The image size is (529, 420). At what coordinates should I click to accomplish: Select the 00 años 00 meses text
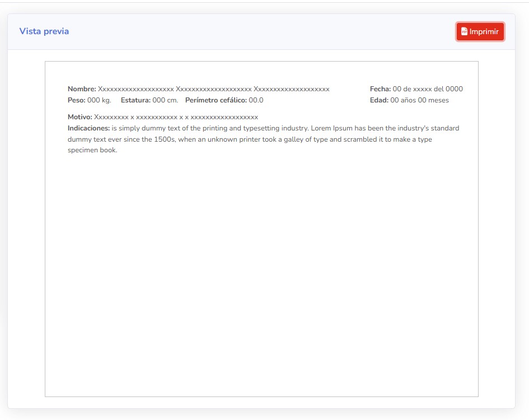click(419, 100)
